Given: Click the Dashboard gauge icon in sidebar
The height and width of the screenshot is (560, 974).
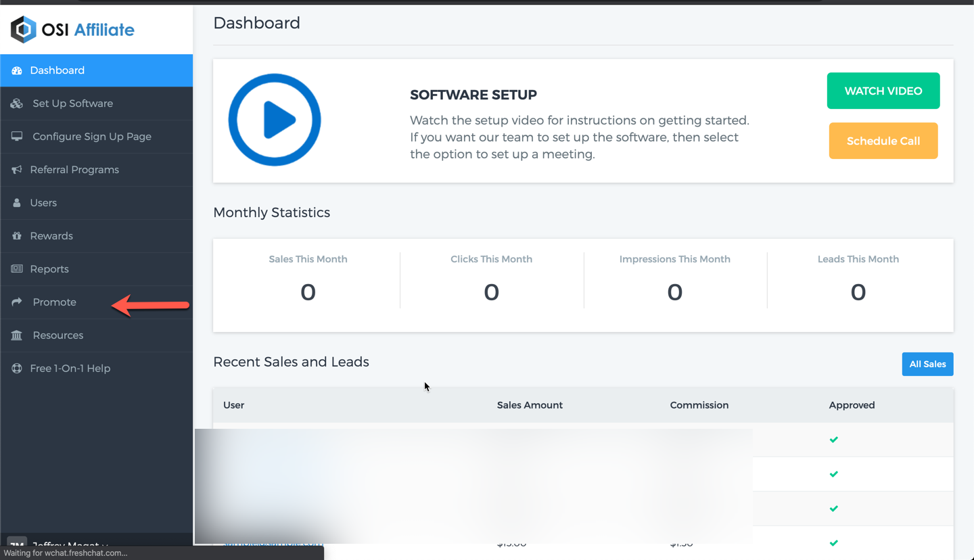Looking at the screenshot, I should (x=17, y=70).
